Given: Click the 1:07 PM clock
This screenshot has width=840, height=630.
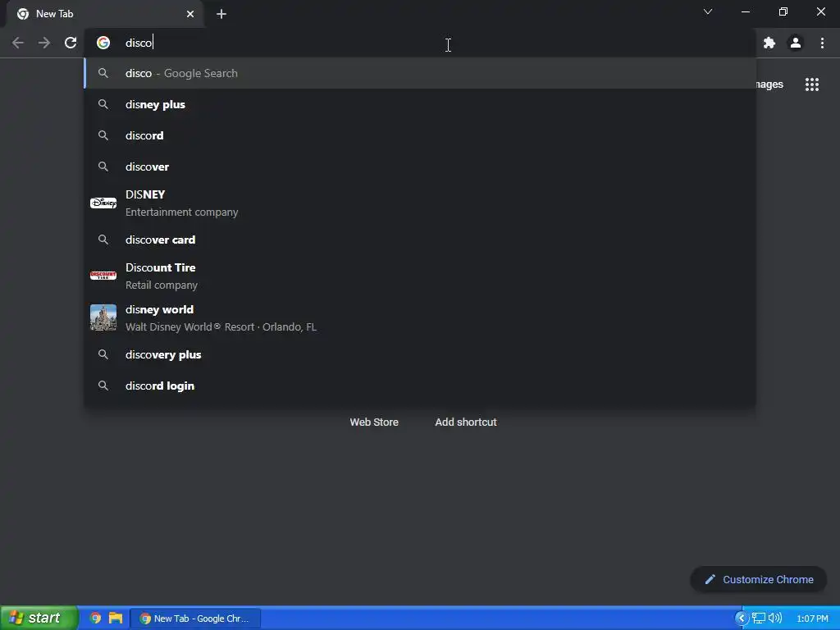Looking at the screenshot, I should 812,619.
